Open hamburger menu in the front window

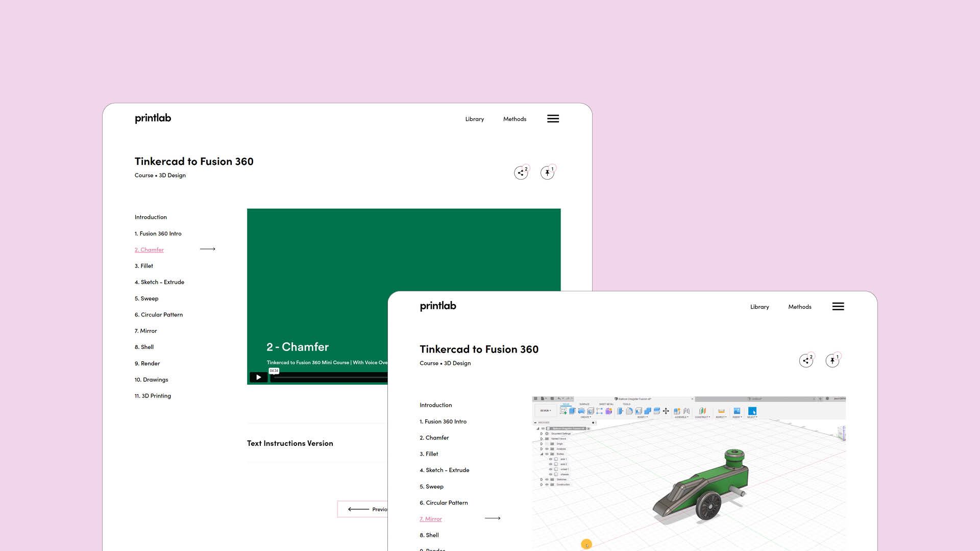coord(838,307)
